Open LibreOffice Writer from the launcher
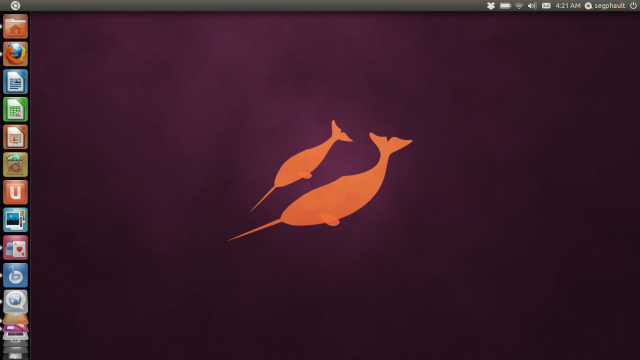This screenshot has width=640, height=360. point(16,82)
